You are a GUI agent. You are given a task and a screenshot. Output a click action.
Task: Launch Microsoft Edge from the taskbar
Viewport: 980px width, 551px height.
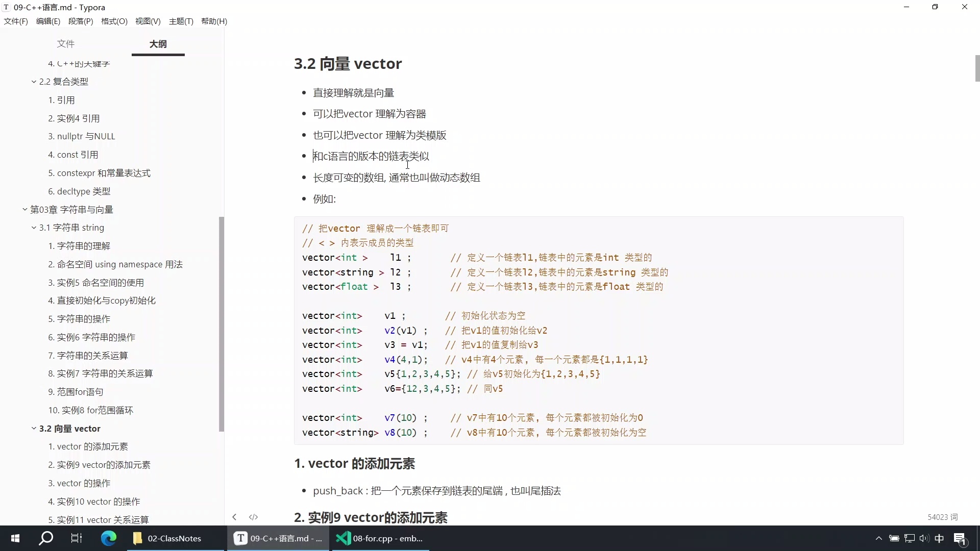(108, 538)
